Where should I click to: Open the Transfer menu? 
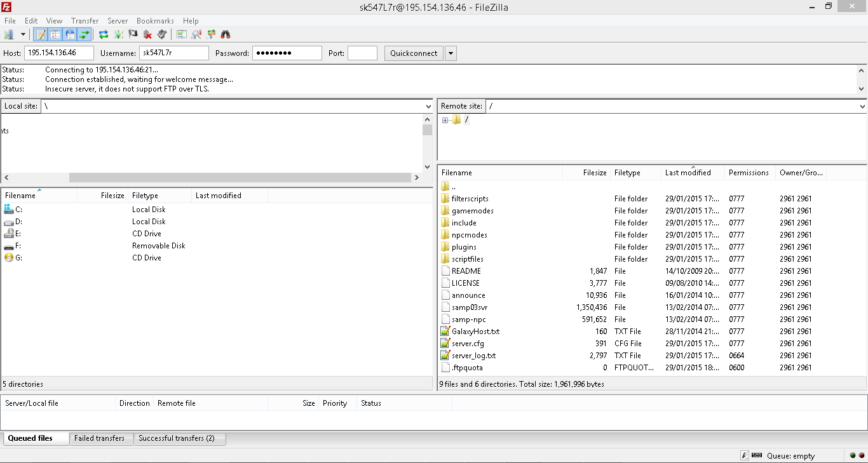pyautogui.click(x=85, y=21)
